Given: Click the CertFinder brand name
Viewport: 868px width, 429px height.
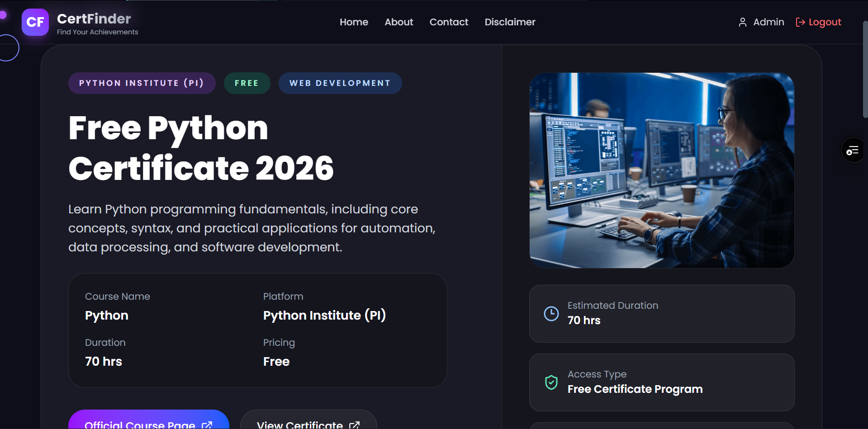Looking at the screenshot, I should 94,19.
